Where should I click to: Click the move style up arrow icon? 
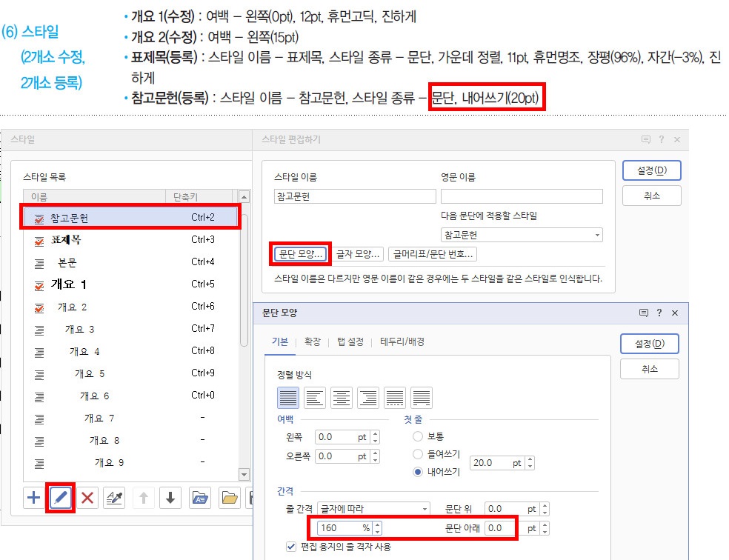click(144, 498)
